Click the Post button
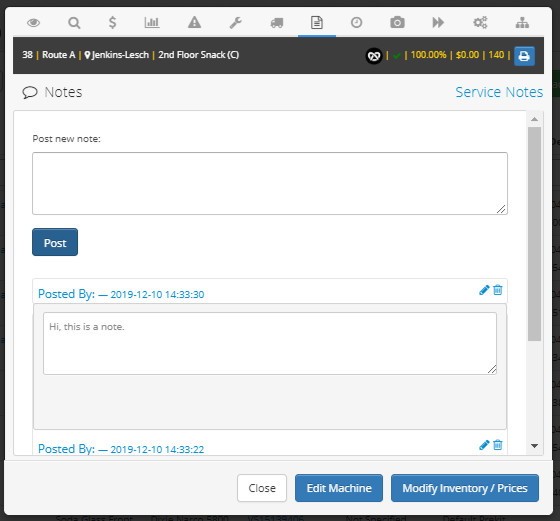The image size is (560, 521). tap(55, 242)
